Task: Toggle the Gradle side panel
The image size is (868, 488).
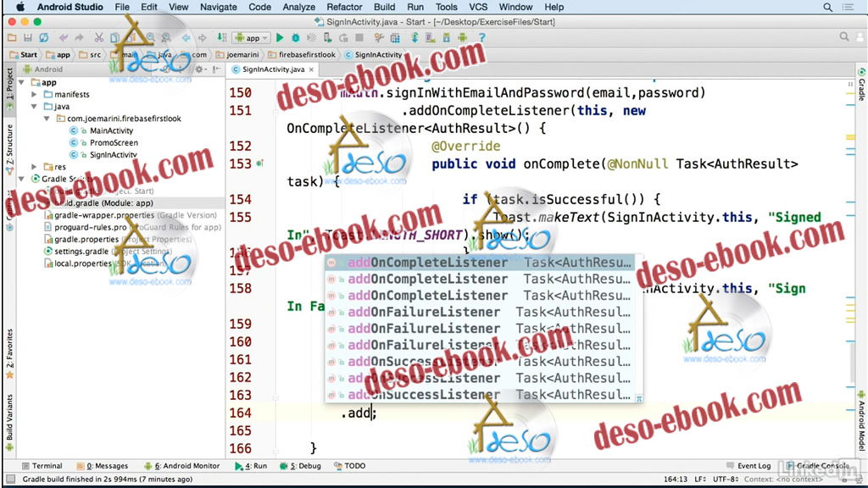Action: pyautogui.click(x=861, y=86)
